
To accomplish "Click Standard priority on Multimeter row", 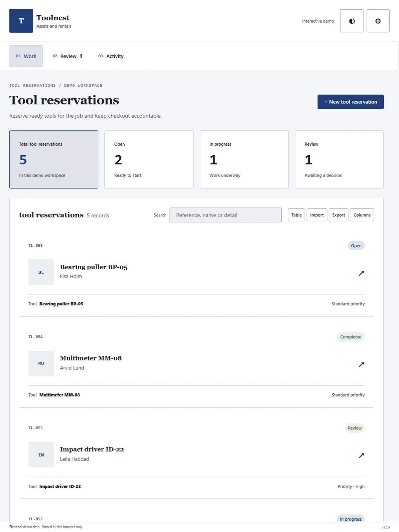I will coord(348,395).
